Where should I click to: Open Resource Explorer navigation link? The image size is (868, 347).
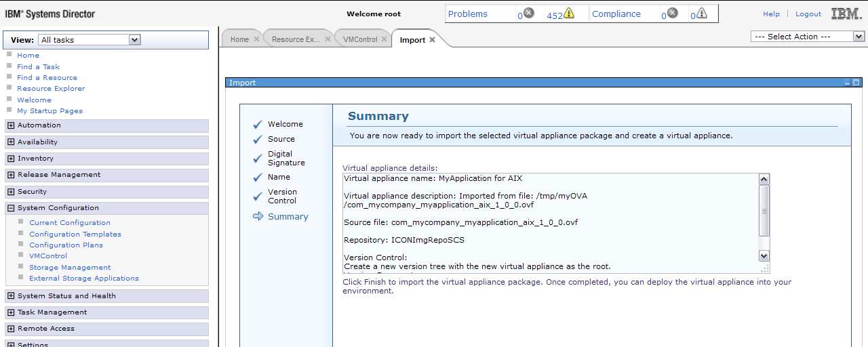pos(51,88)
